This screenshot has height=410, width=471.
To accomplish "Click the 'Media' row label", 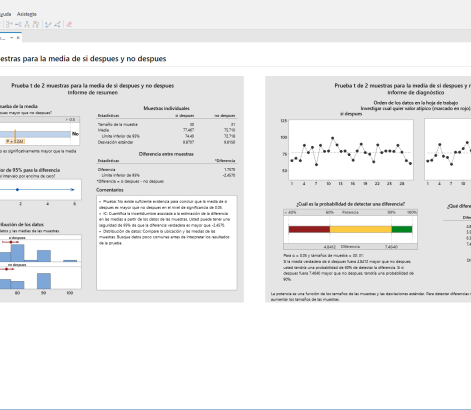I will pyautogui.click(x=103, y=130).
